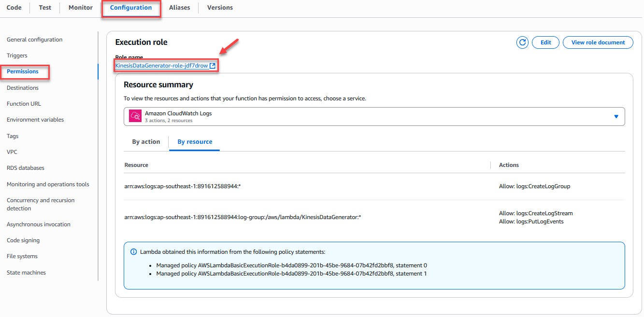Click View role document button

[598, 42]
